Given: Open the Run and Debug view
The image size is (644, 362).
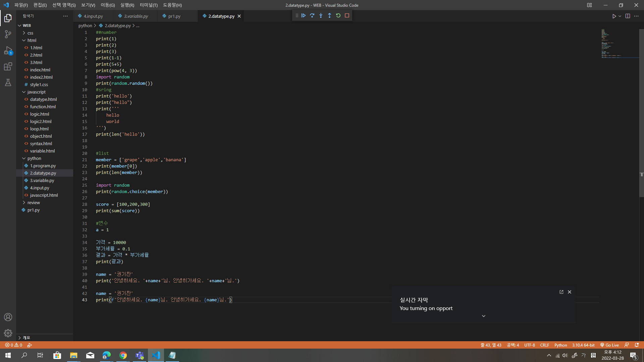Looking at the screenshot, I should click(8, 50).
